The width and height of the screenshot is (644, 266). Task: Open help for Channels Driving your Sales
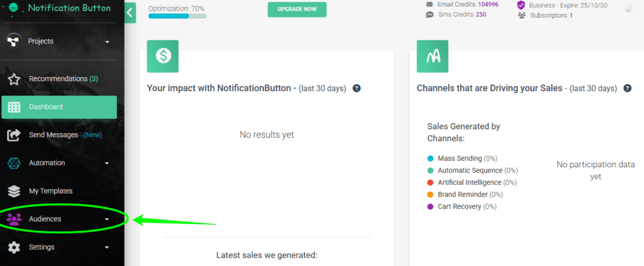(627, 89)
